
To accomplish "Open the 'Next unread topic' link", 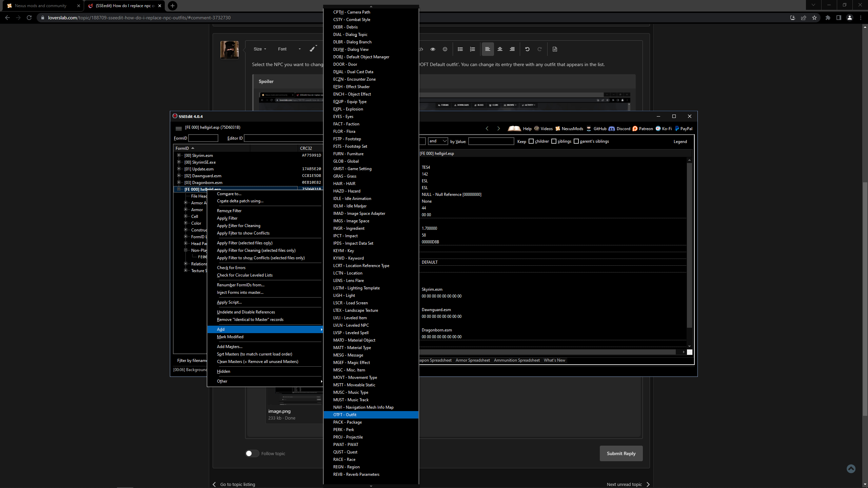I will tap(624, 484).
